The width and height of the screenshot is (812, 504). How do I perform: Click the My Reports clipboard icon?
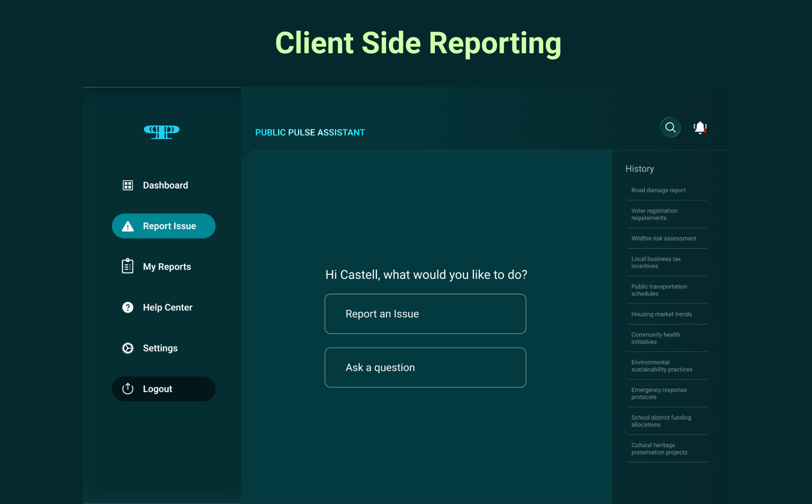(128, 266)
